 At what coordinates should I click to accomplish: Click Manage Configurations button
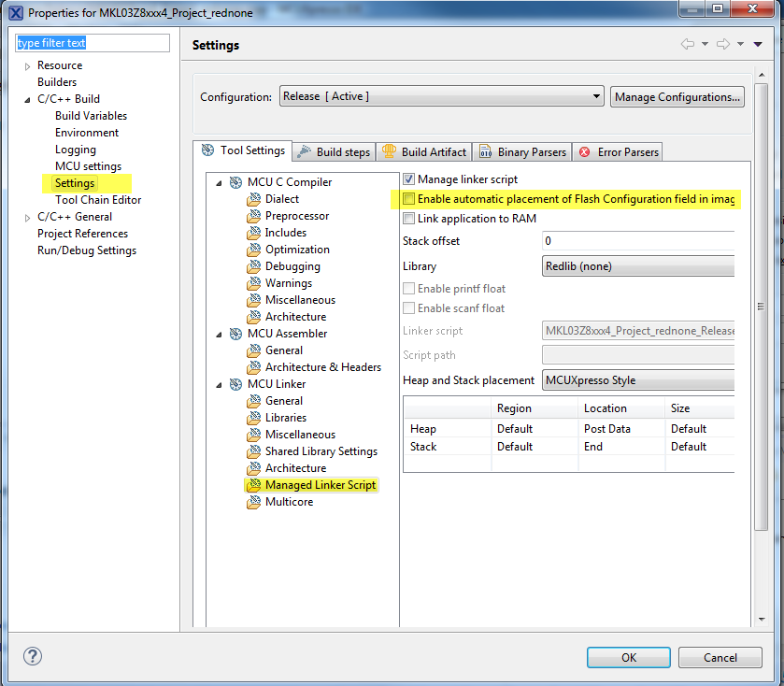tap(677, 96)
